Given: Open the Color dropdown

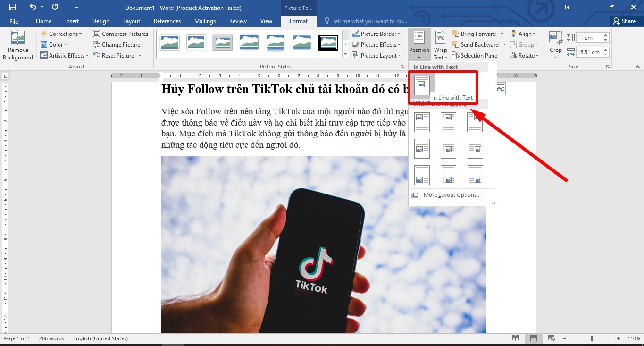Looking at the screenshot, I should (54, 45).
